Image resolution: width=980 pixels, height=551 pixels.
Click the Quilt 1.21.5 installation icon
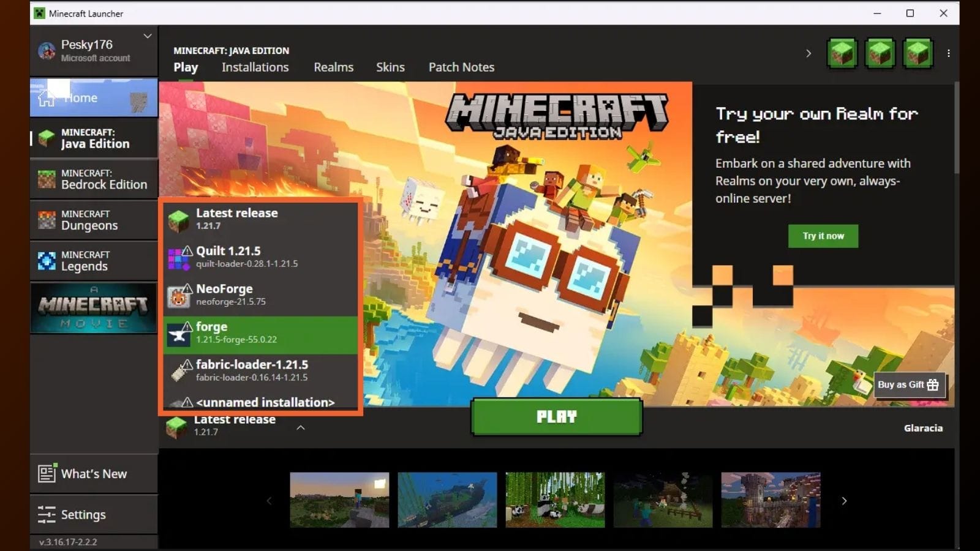pos(178,258)
